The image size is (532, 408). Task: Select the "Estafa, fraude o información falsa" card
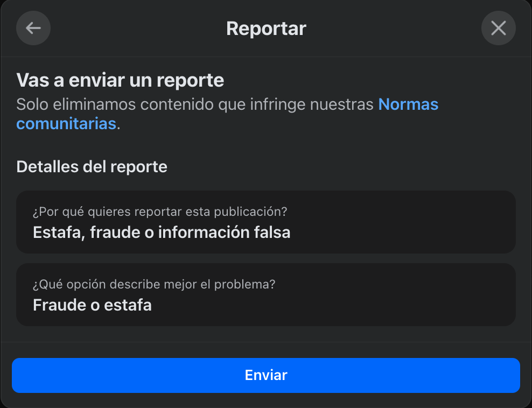[x=266, y=222]
